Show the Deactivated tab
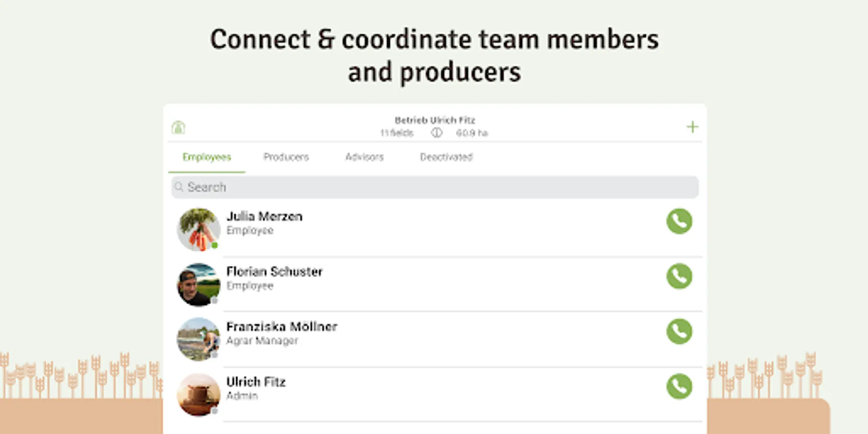868x434 pixels. click(446, 157)
